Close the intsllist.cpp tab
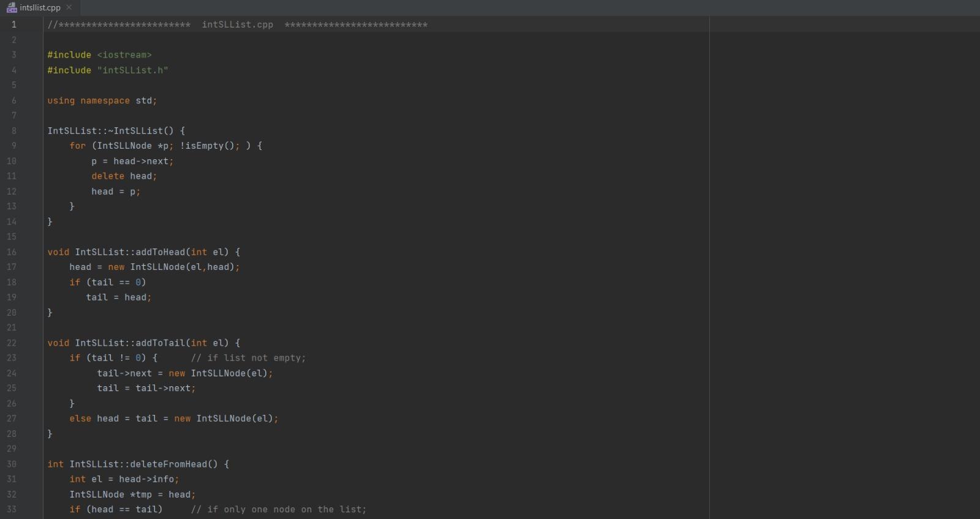 click(x=69, y=7)
